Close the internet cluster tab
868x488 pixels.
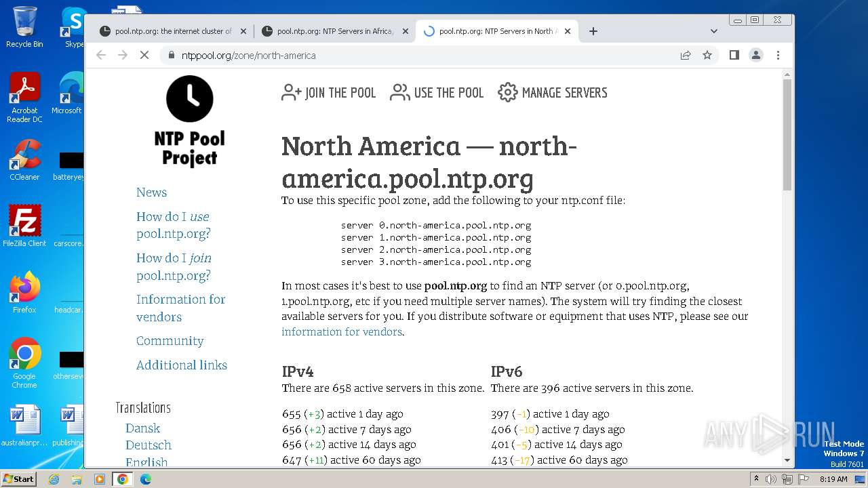pyautogui.click(x=243, y=31)
